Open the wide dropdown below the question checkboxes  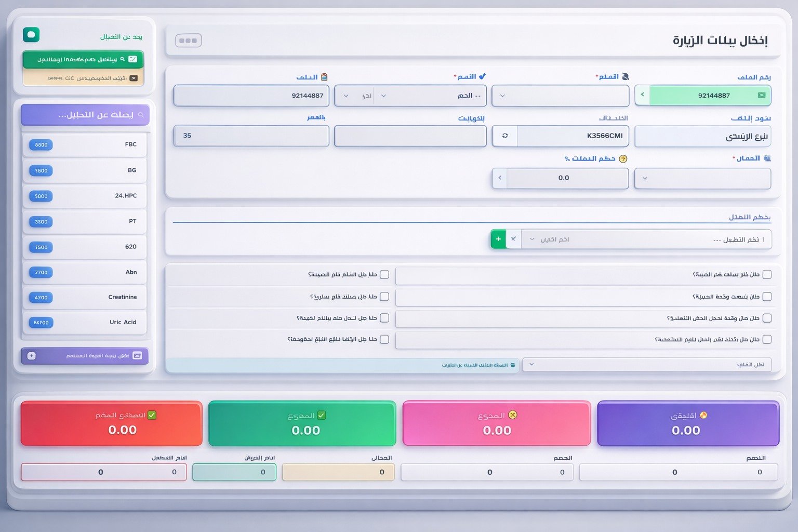pyautogui.click(x=647, y=364)
